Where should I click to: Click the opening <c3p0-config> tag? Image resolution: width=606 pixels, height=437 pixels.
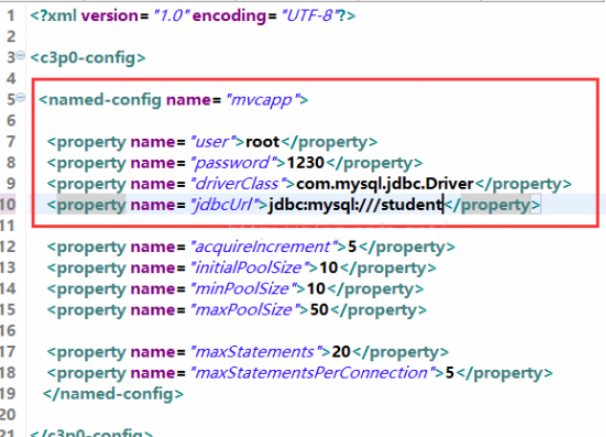pos(88,58)
